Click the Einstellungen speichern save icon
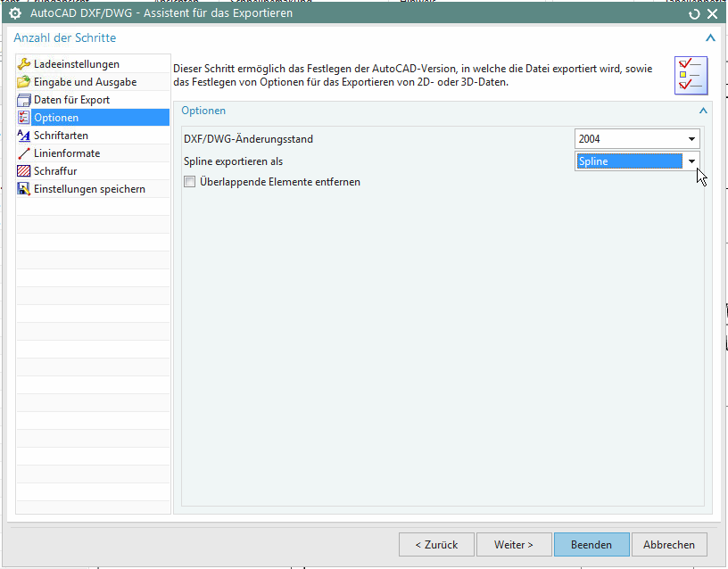This screenshot has height=569, width=728. (24, 189)
